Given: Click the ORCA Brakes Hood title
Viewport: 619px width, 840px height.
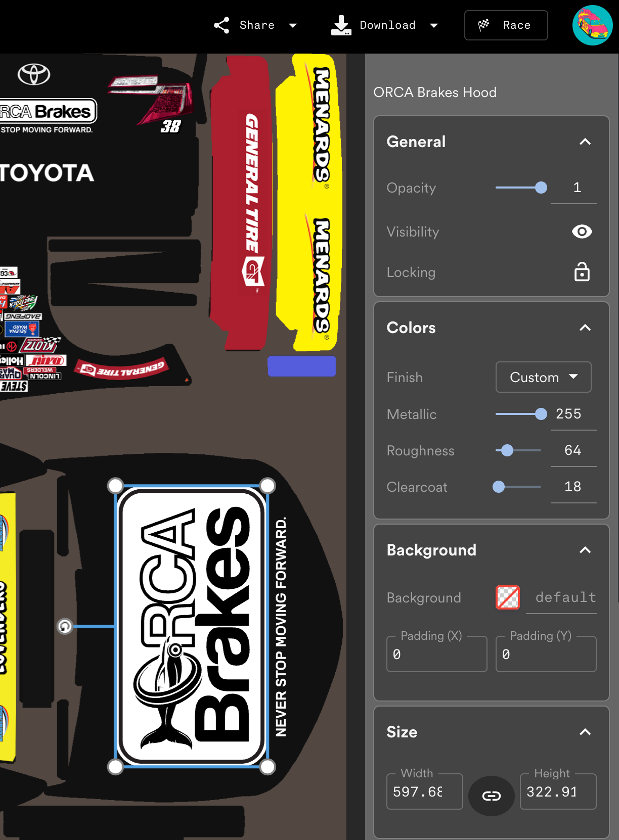Looking at the screenshot, I should [x=435, y=92].
